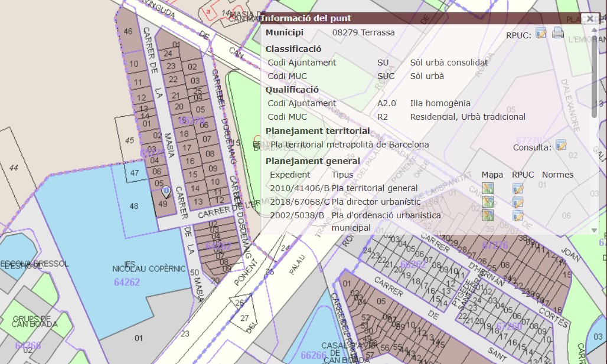This screenshot has width=607, height=364.
Task: Print the point information with printer icon
Action: (x=558, y=33)
